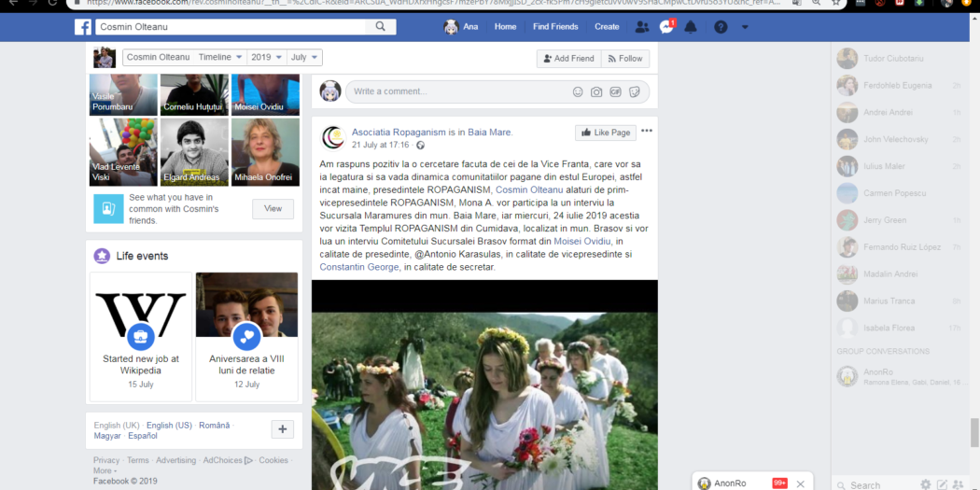Screen dimensions: 980x490
Task: Click the Quick Help question mark icon
Action: pyautogui.click(x=721, y=27)
